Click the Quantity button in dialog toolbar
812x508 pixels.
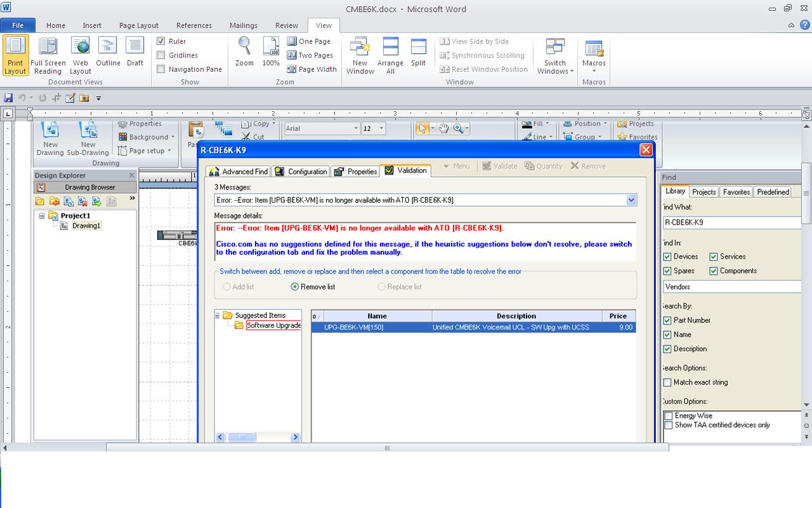pyautogui.click(x=543, y=166)
